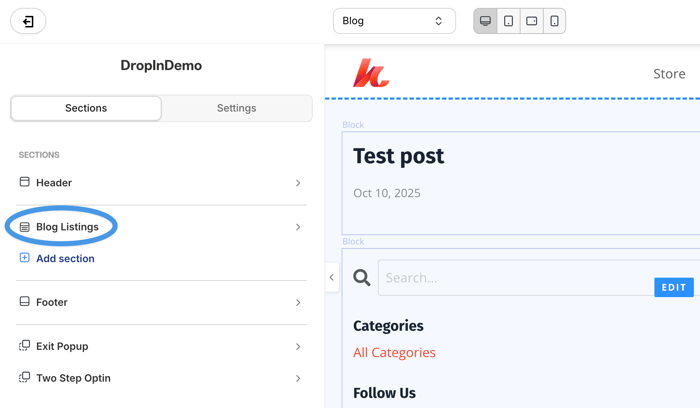Click the Exit Popup icon
Image resolution: width=700 pixels, height=408 pixels.
pos(25,346)
